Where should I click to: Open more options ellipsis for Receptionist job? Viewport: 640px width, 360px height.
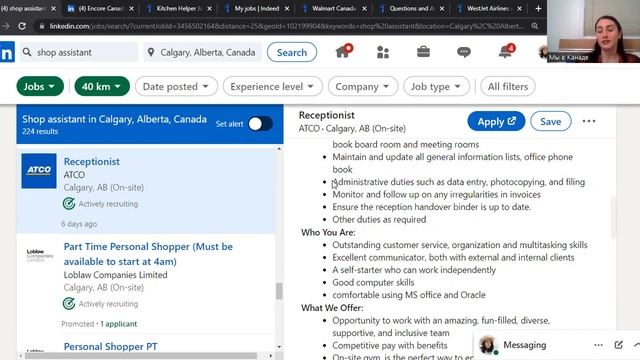589,121
